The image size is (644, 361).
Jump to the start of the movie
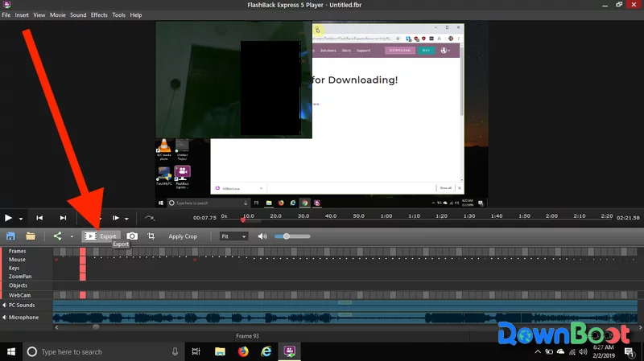[39, 218]
